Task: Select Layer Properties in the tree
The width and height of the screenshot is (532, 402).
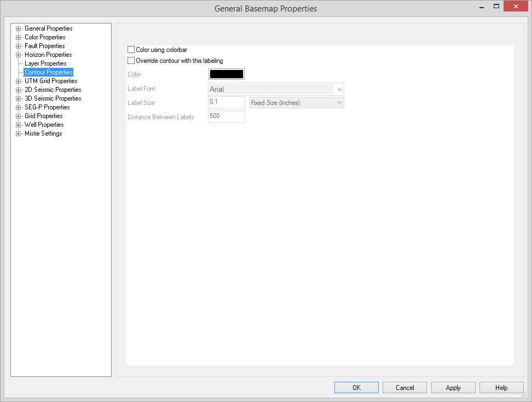Action: (45, 63)
